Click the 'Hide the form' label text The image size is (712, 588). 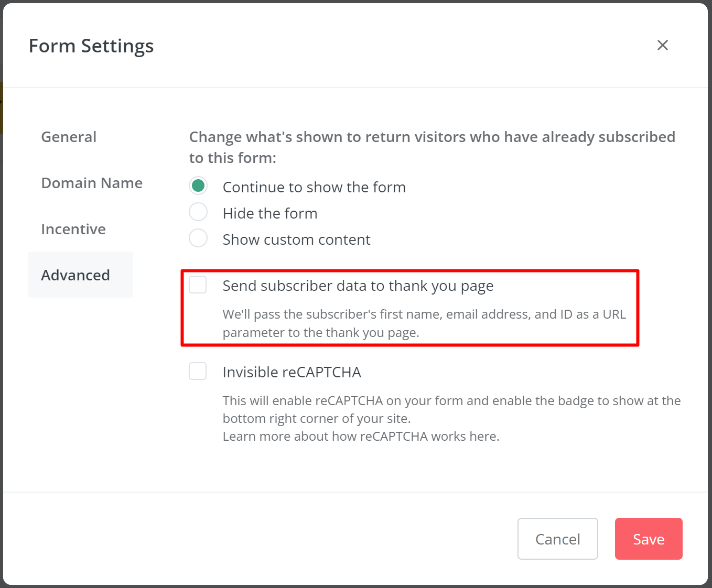(x=270, y=213)
